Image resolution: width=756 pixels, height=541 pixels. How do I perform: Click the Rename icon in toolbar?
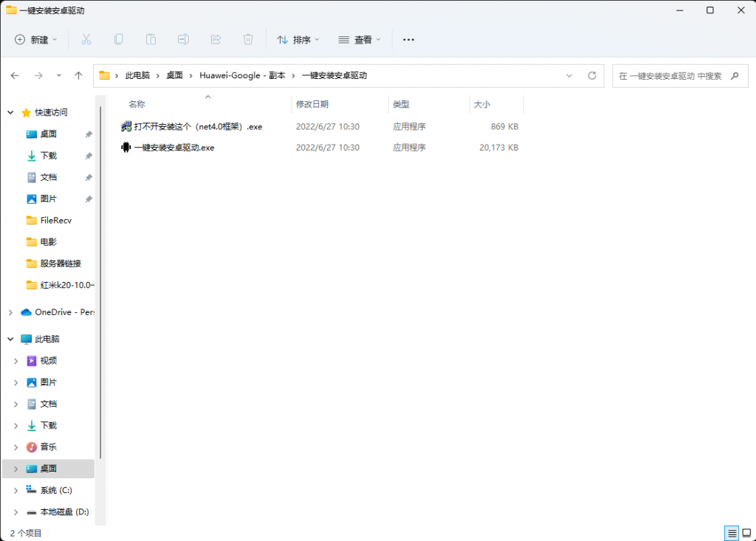183,40
